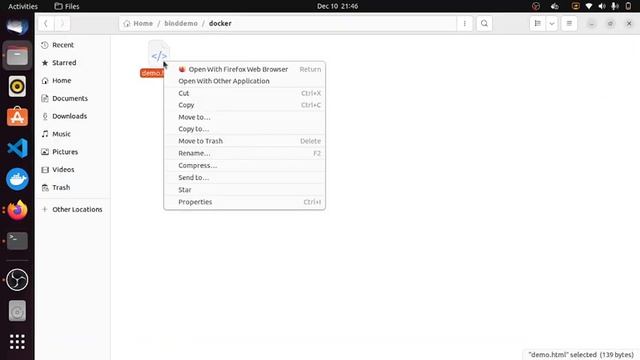640x360 pixels.
Task: Go to Home in path bar
Action: pyautogui.click(x=138, y=23)
